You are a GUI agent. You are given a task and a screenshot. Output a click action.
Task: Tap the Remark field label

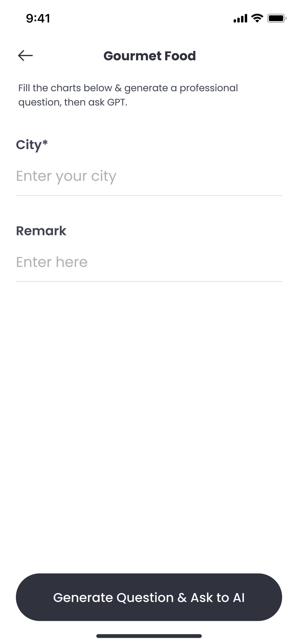41,231
